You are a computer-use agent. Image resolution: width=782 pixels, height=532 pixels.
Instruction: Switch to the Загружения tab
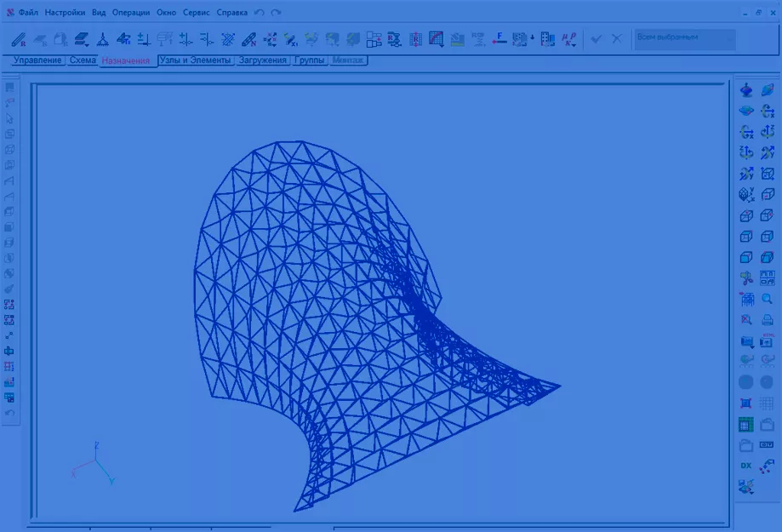(263, 60)
